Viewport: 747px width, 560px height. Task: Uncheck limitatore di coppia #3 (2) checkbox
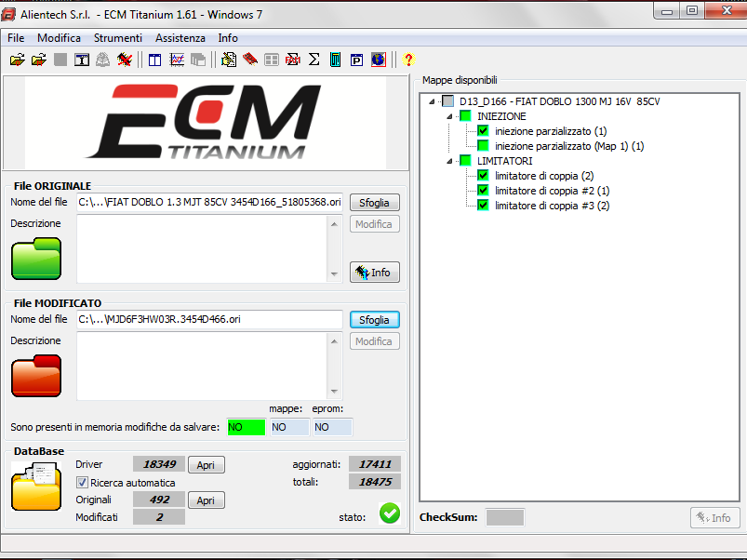tap(483, 206)
